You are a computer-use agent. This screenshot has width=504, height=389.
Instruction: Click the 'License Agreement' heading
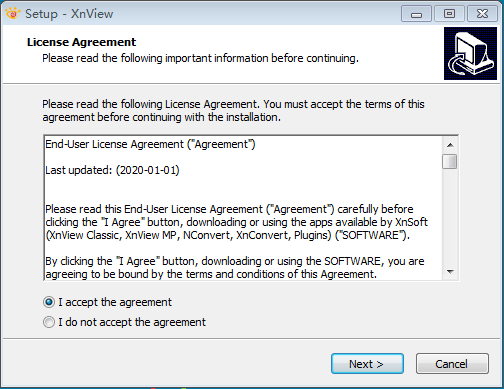(x=81, y=42)
